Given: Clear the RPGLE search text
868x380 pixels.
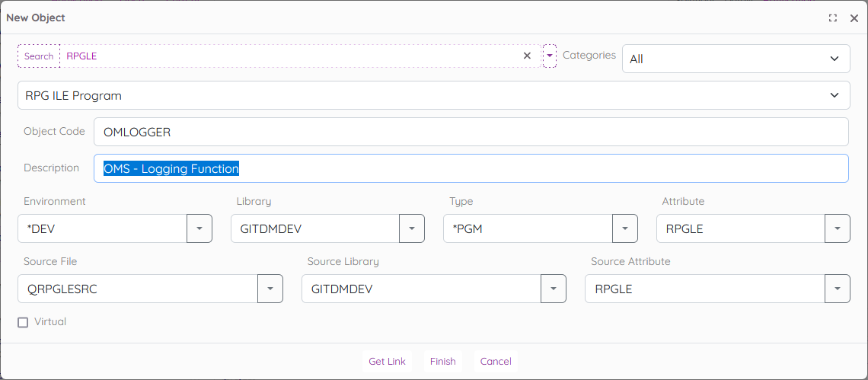Looking at the screenshot, I should click(527, 56).
